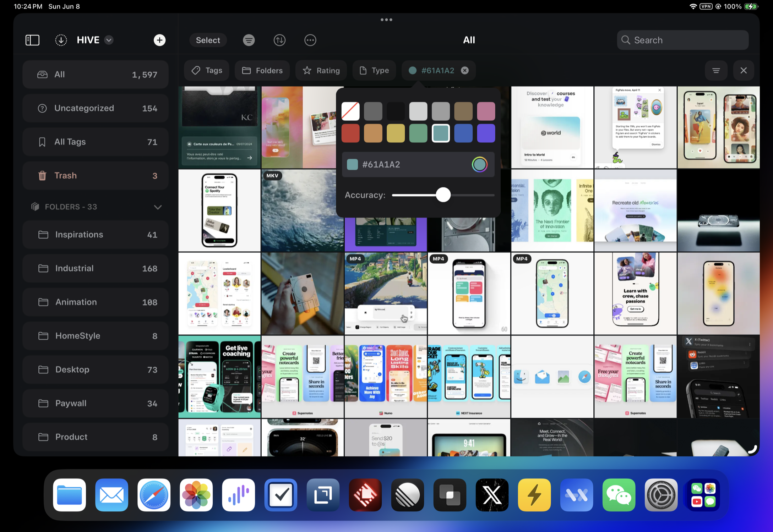Open the Tags filter dropdown
773x532 pixels.
(x=207, y=70)
